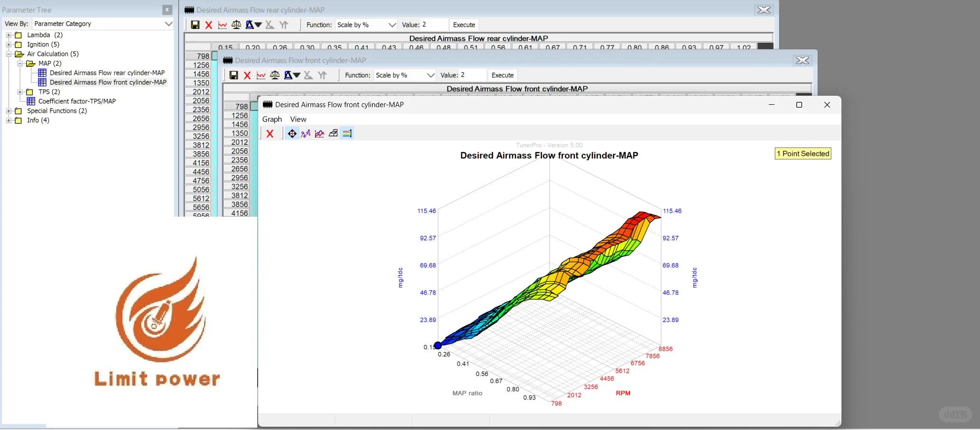
Task: Click the scales compare icon in front cylinder-MAP toolbar
Action: 274,75
